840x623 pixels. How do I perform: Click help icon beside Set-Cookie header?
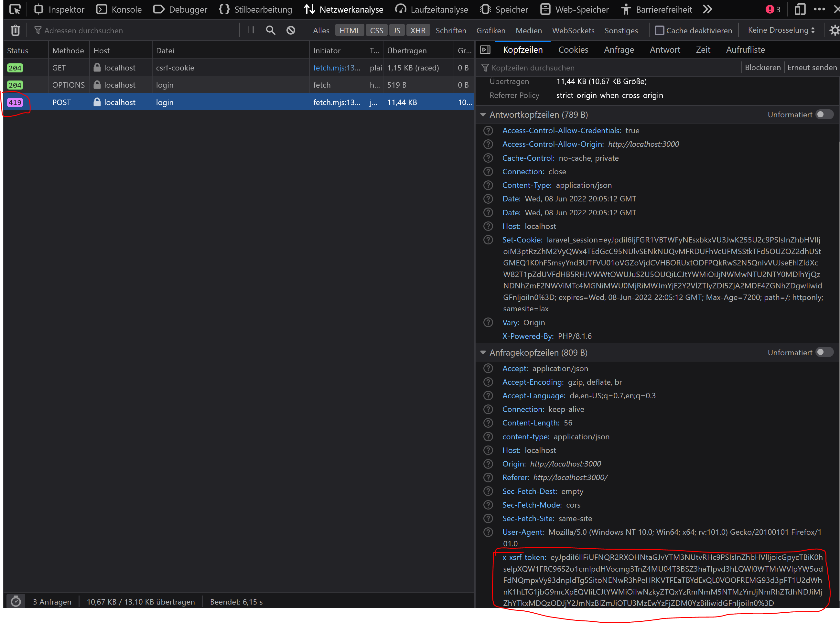click(488, 240)
